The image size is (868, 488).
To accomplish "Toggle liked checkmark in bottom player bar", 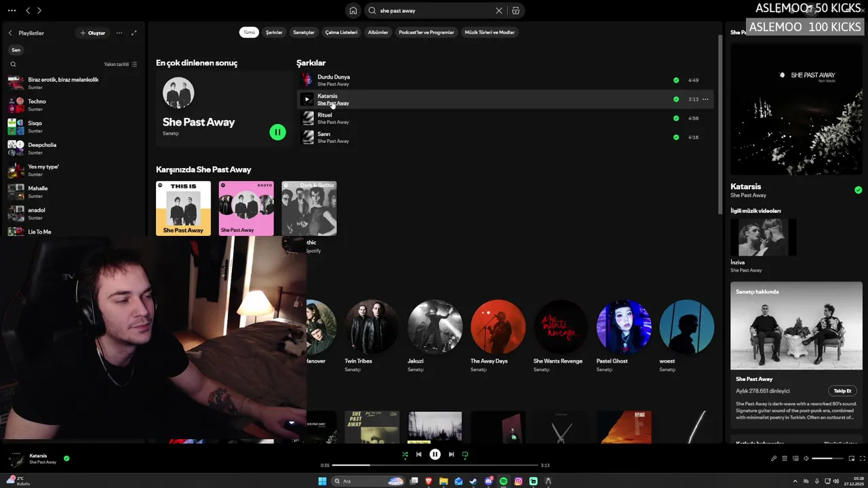I will [x=66, y=458].
